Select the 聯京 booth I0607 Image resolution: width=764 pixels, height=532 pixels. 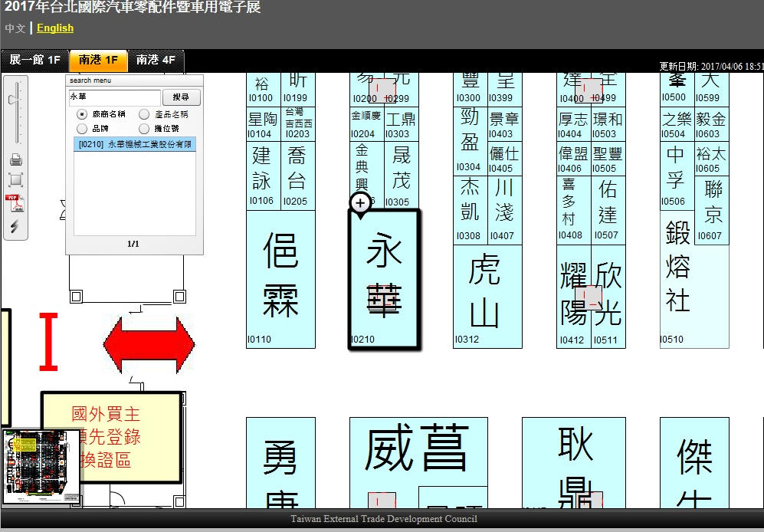click(711, 210)
